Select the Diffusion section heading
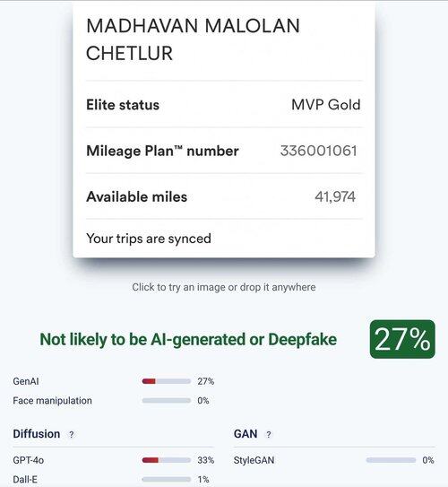The image size is (448, 487). pyautogui.click(x=37, y=434)
